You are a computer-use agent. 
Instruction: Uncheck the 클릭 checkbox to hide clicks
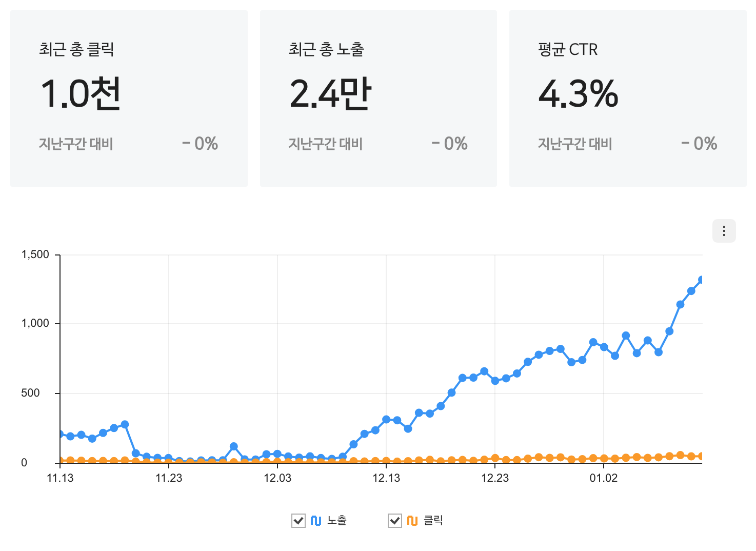395,520
